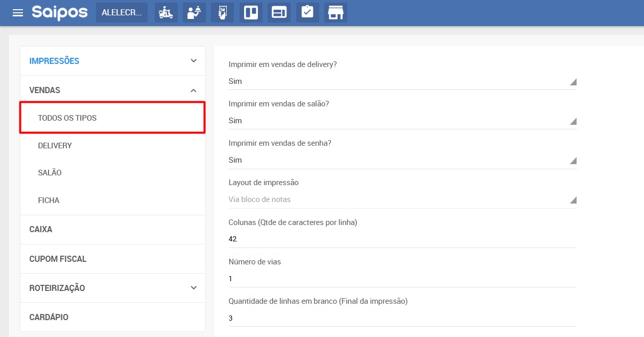Expand the IMPRESSÕES section chevron
Screen dimensions: 644x337
[x=194, y=61]
